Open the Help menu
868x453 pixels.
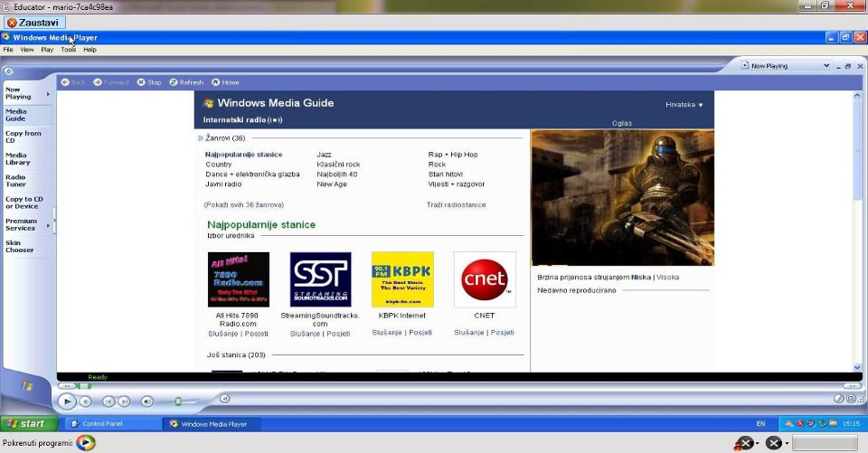coord(90,50)
